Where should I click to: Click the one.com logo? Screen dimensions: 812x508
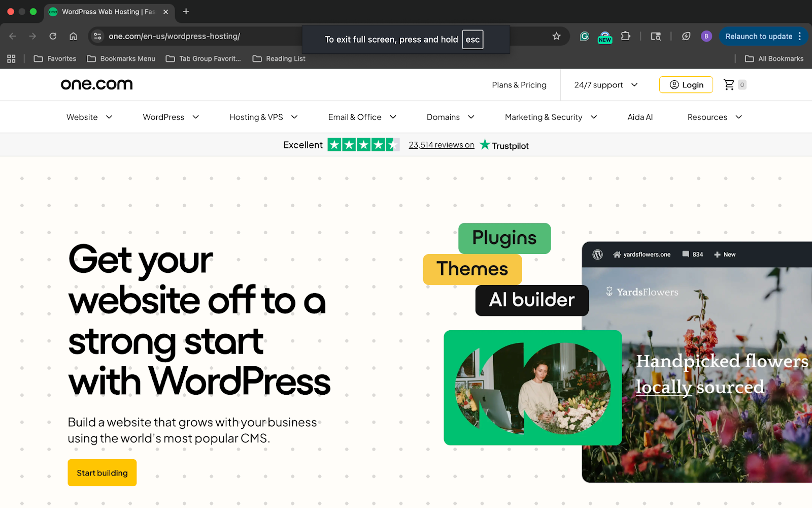96,84
